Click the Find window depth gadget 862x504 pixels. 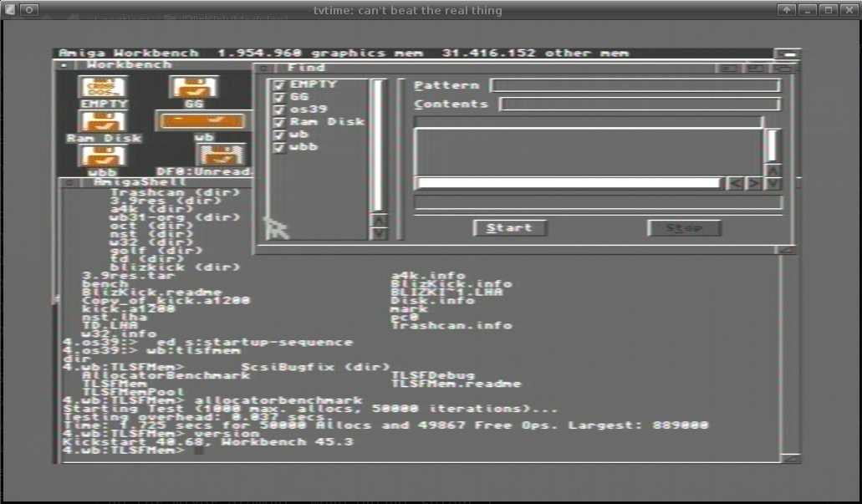(x=783, y=69)
